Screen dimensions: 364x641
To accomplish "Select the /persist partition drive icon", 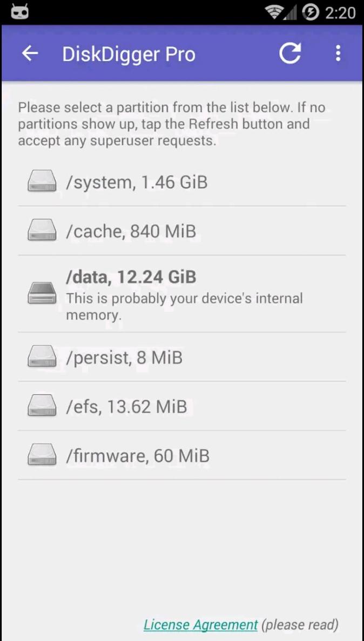I will click(42, 357).
